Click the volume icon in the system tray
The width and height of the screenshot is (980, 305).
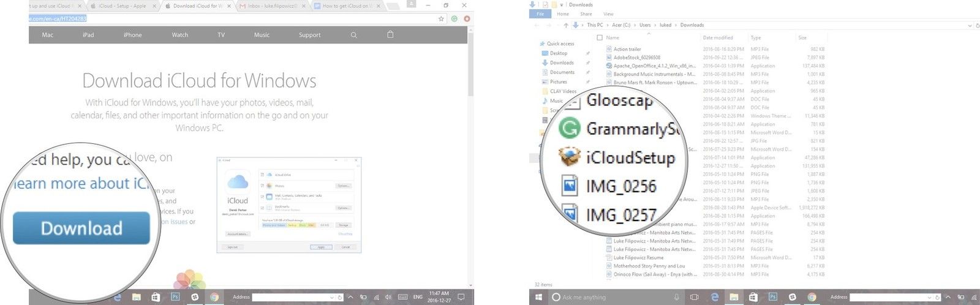389,297
